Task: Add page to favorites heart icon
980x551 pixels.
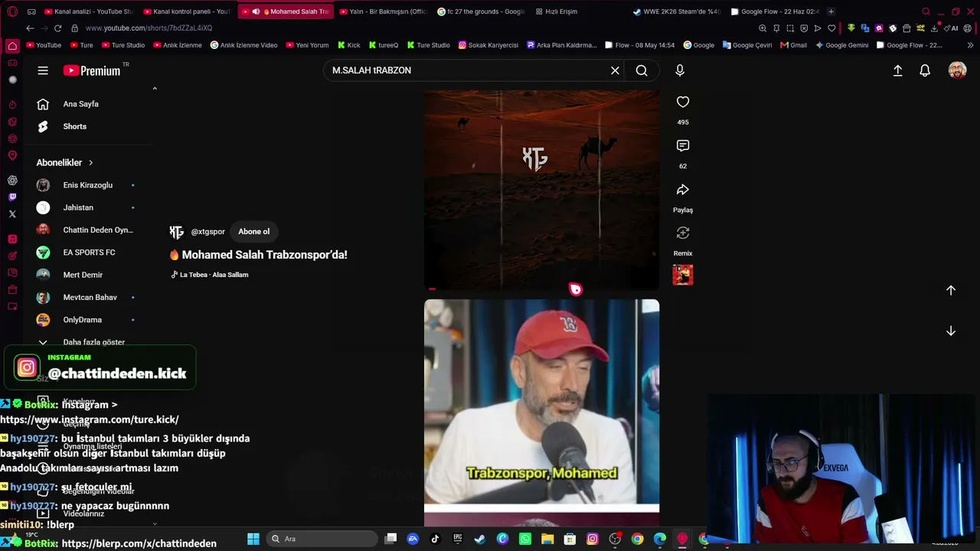Action: pos(831,28)
